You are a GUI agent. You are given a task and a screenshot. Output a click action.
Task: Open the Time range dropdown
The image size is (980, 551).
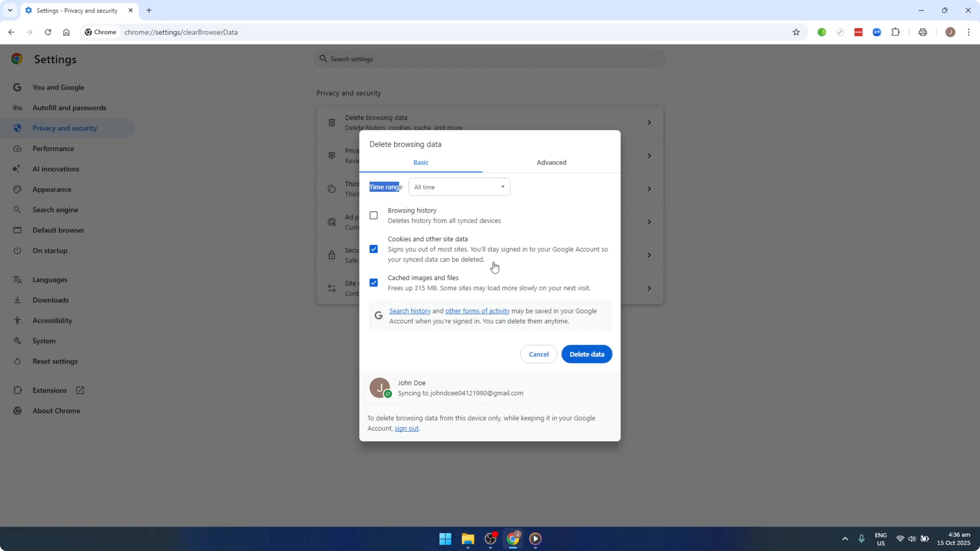click(x=459, y=187)
